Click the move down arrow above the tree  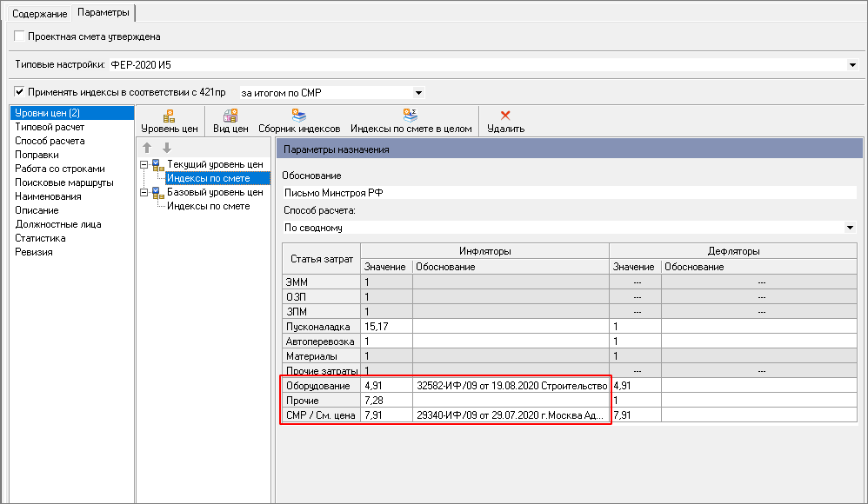point(167,148)
